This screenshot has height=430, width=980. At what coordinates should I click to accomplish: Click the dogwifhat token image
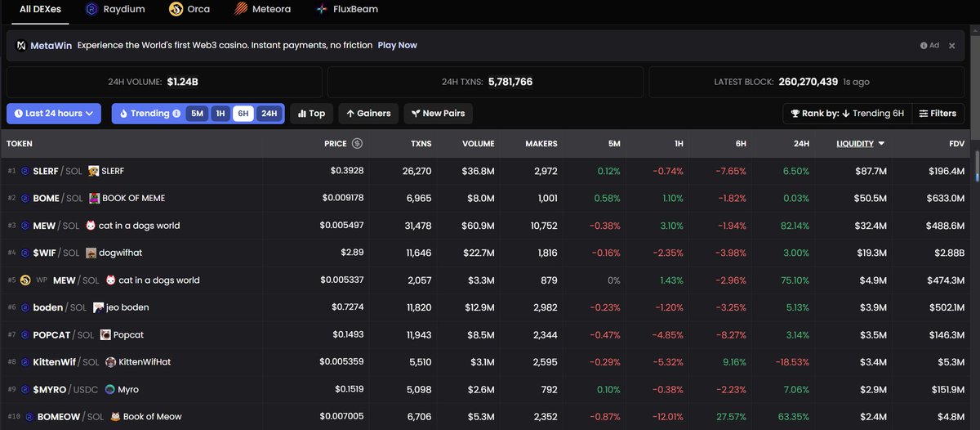tap(91, 253)
